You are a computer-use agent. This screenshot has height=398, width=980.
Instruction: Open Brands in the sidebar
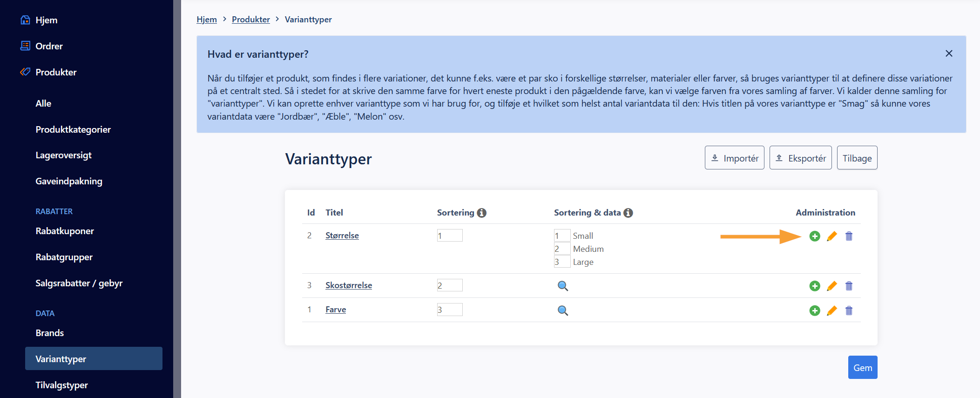click(x=50, y=333)
